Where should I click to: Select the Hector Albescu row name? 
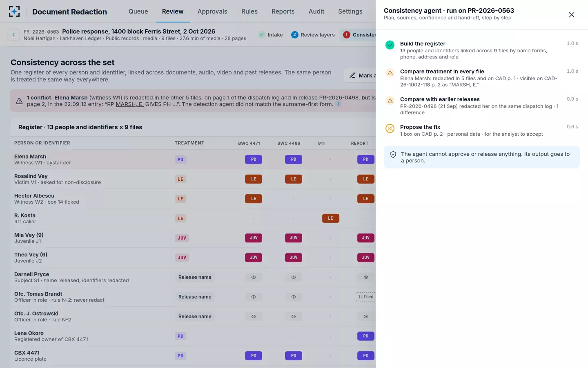(34, 196)
